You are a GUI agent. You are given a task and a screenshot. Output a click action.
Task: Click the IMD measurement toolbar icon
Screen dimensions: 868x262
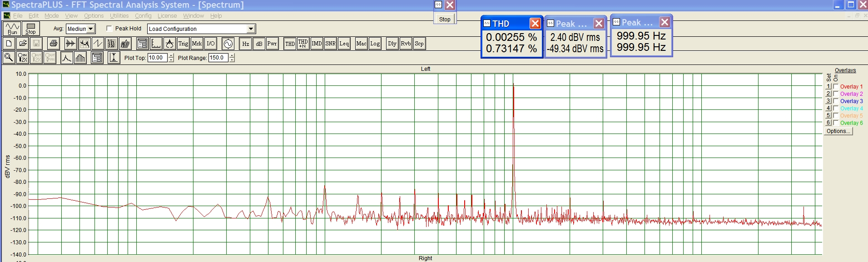coord(317,44)
